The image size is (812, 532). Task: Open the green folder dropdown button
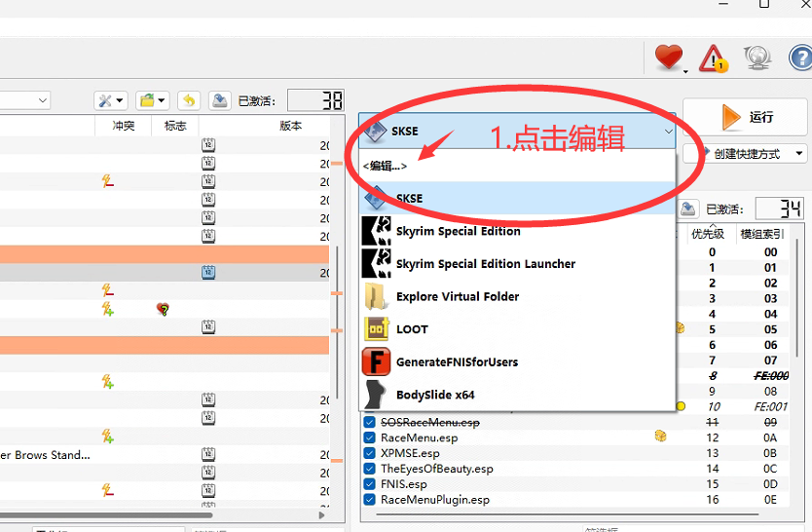(x=152, y=100)
